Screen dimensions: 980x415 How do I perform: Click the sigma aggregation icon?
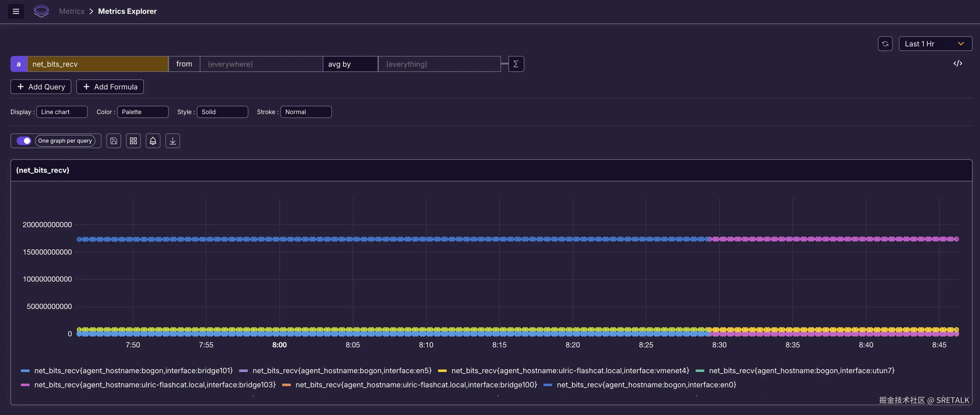pos(516,64)
